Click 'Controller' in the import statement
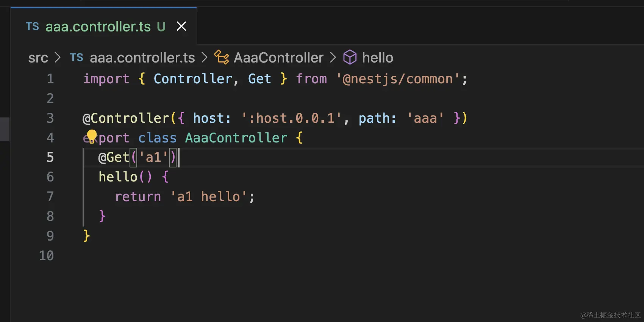The height and width of the screenshot is (322, 644). [193, 79]
